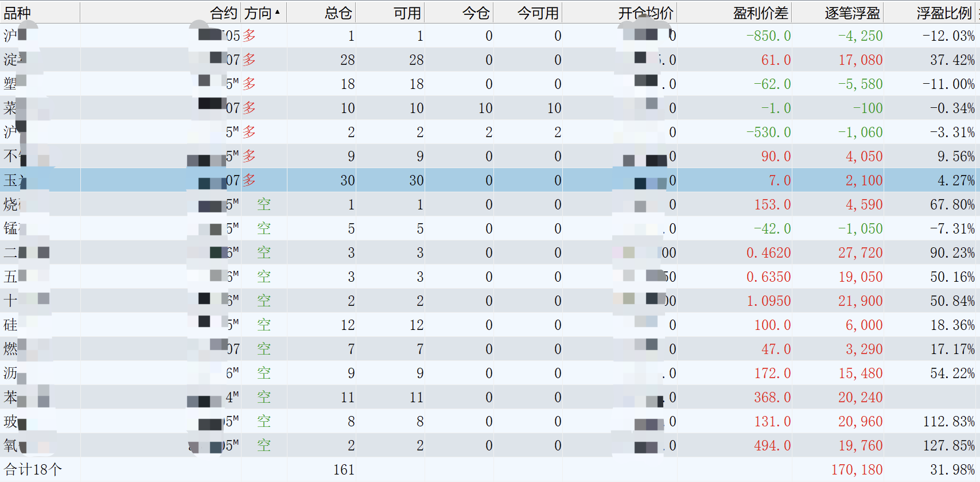Viewport: 980px width, 482px height.
Task: Click the sort arrow in 方向 header
Action: 278,12
